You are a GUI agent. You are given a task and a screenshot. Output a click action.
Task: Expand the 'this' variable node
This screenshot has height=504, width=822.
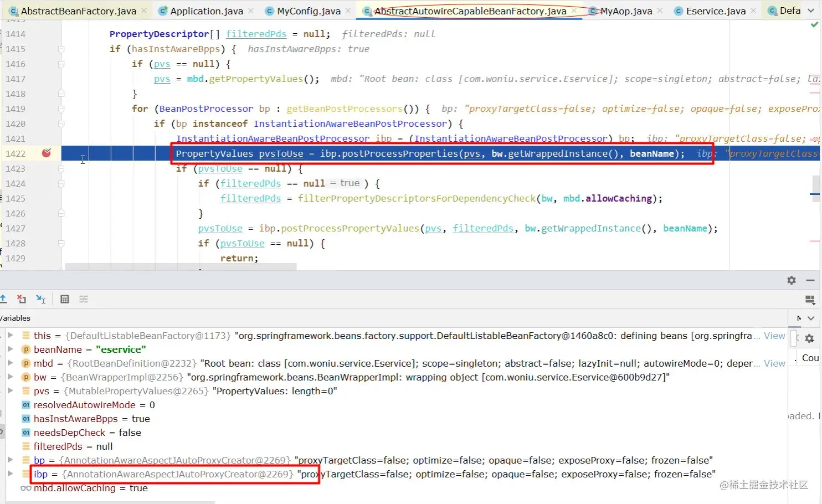point(10,335)
